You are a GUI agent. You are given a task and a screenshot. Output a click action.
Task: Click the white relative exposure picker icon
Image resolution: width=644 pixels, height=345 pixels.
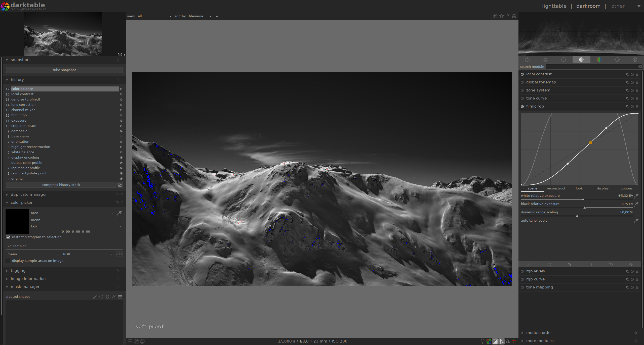point(636,196)
